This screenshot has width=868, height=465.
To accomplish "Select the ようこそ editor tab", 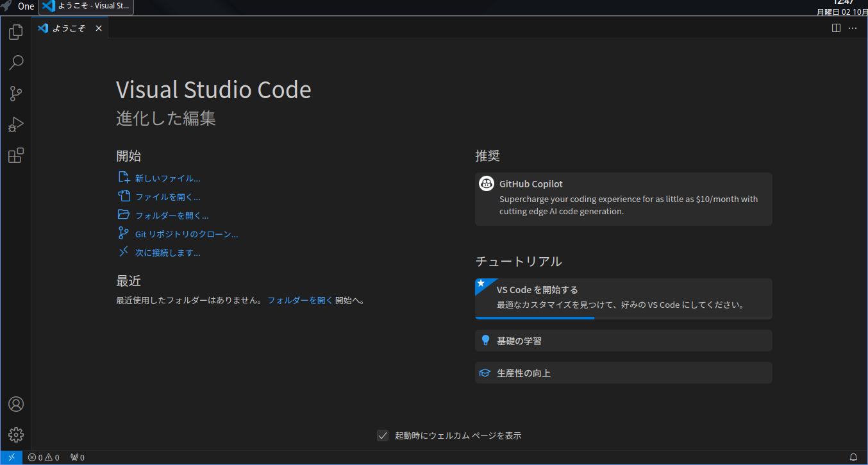I will (x=70, y=28).
